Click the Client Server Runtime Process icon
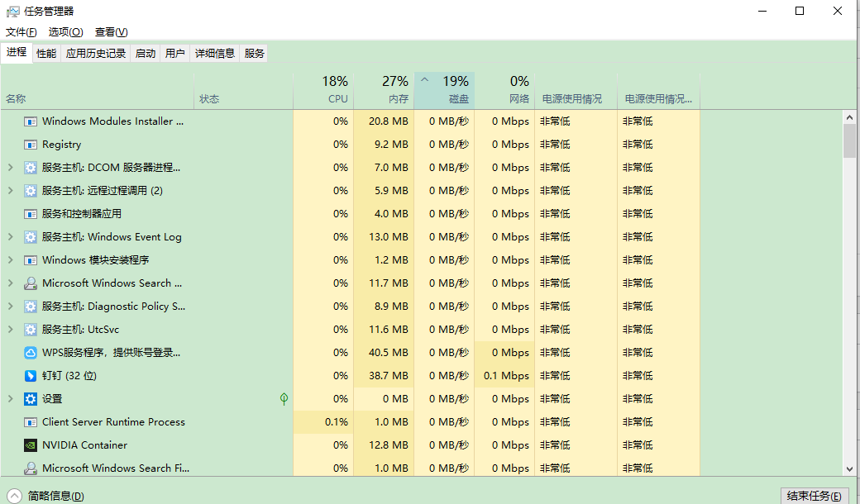 click(31, 422)
